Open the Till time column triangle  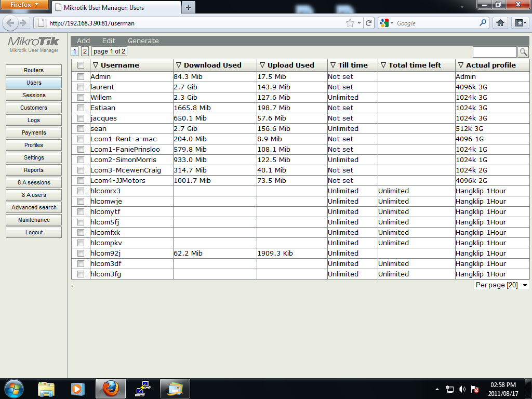pos(333,65)
